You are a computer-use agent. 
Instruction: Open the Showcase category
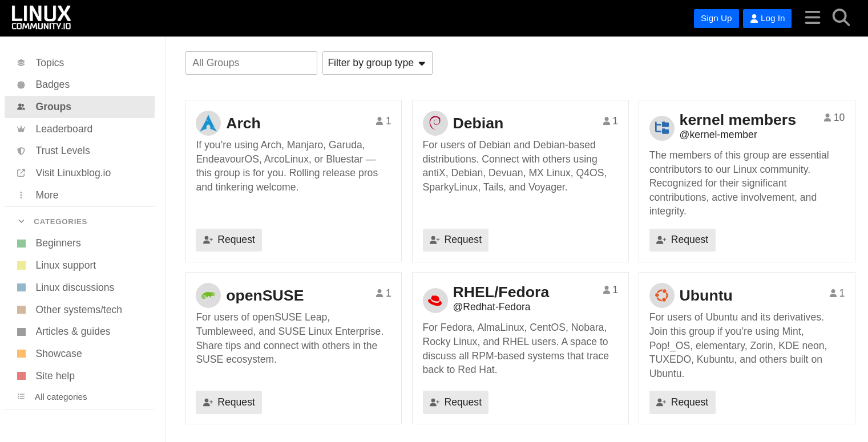(x=79, y=354)
